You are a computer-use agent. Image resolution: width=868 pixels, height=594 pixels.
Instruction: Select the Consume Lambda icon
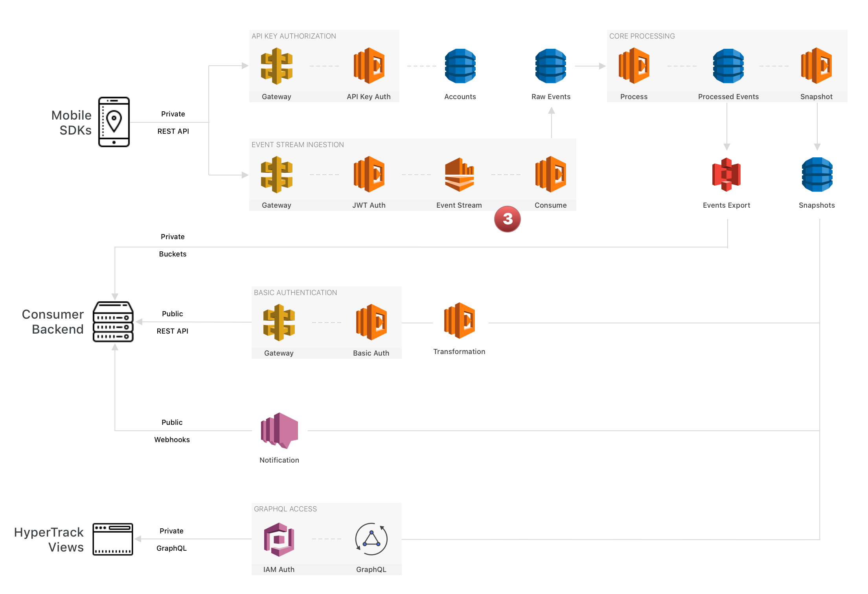click(x=550, y=175)
